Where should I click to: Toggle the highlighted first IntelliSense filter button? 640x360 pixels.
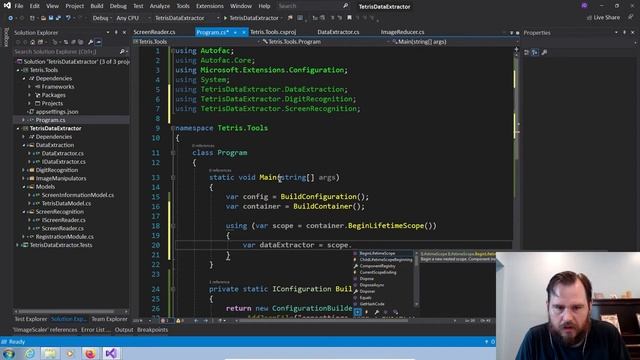coord(358,312)
